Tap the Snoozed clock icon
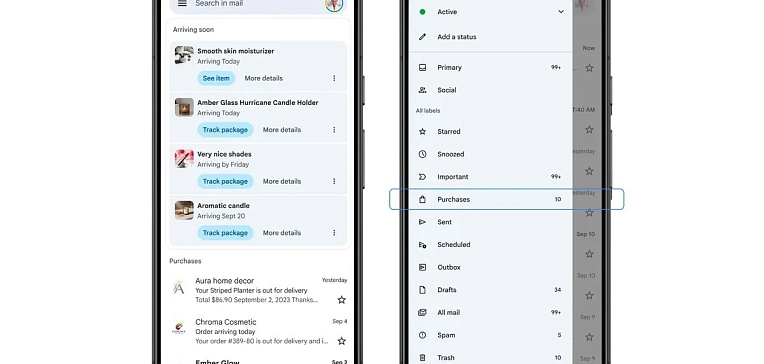764x364 pixels. [422, 154]
